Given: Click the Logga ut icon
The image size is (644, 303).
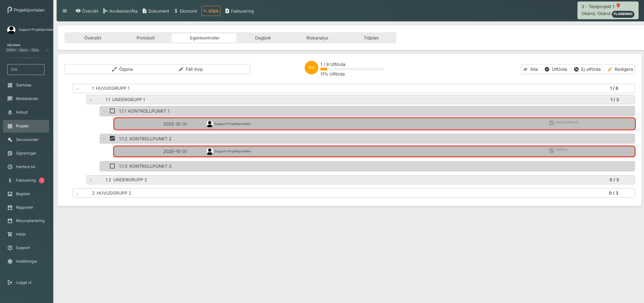Looking at the screenshot, I should point(10,283).
